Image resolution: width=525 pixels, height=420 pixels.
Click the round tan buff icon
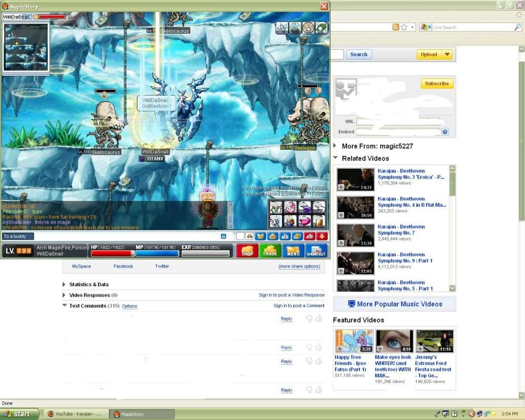[x=308, y=28]
